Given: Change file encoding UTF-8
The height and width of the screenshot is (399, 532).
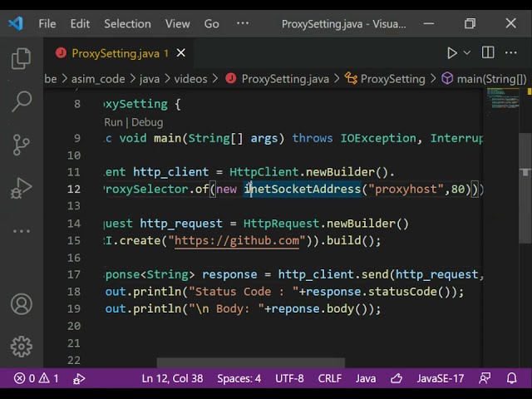Looking at the screenshot, I should click(x=289, y=378).
